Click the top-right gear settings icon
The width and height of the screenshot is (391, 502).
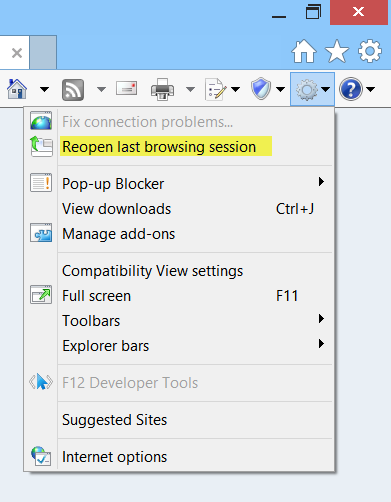370,51
